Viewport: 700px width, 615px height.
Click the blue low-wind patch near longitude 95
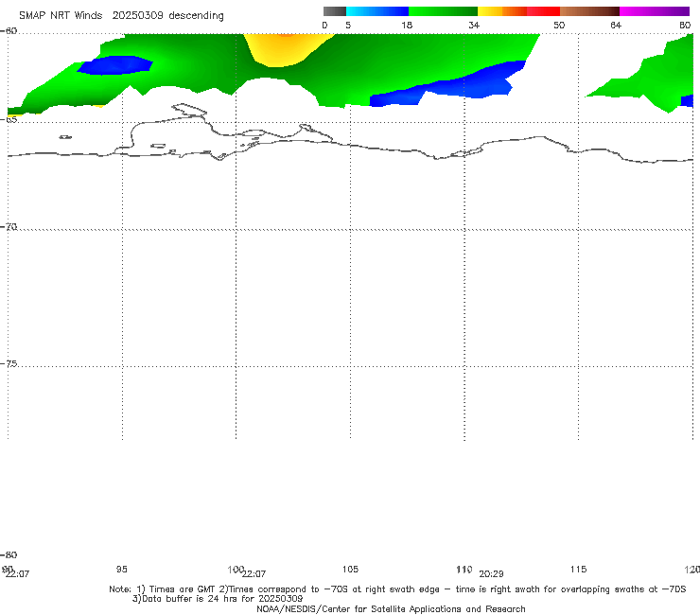[x=115, y=65]
